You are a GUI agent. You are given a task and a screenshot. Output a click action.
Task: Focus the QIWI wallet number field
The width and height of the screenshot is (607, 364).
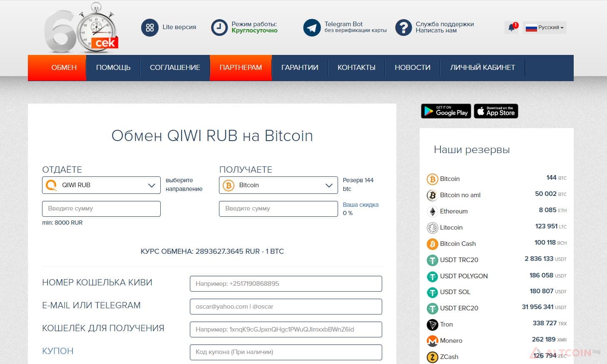pyautogui.click(x=286, y=284)
